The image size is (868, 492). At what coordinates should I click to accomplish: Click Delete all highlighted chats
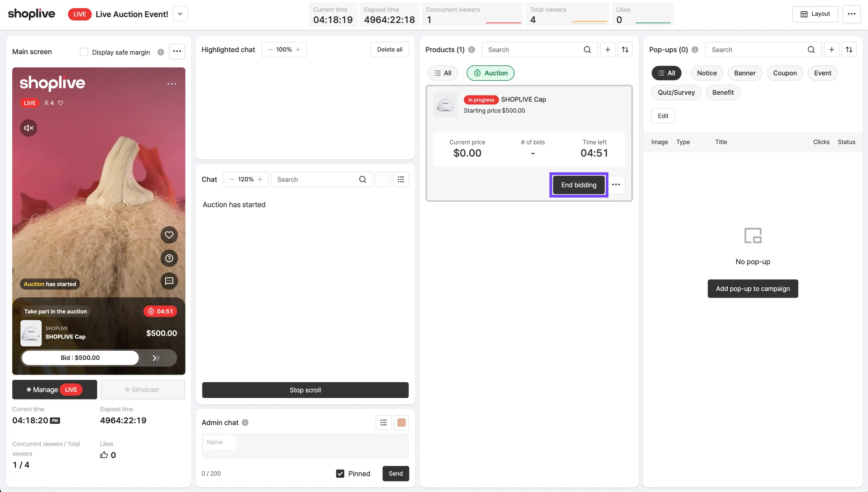click(x=390, y=50)
